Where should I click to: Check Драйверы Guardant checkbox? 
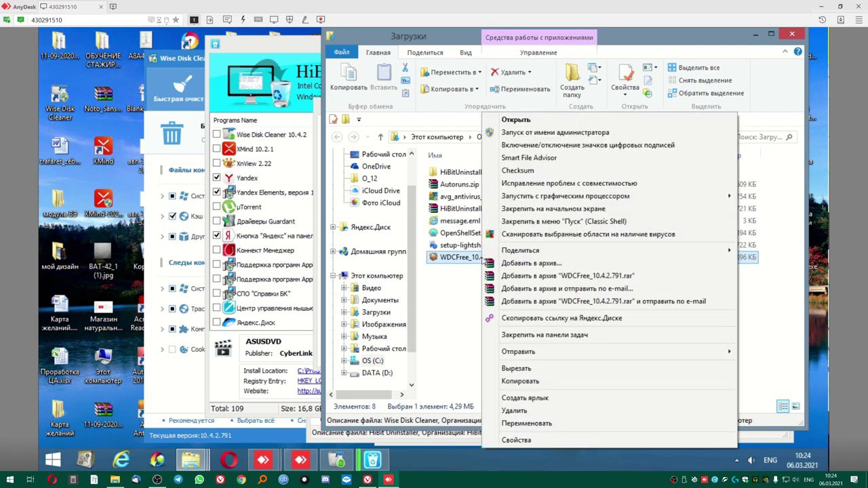click(216, 221)
